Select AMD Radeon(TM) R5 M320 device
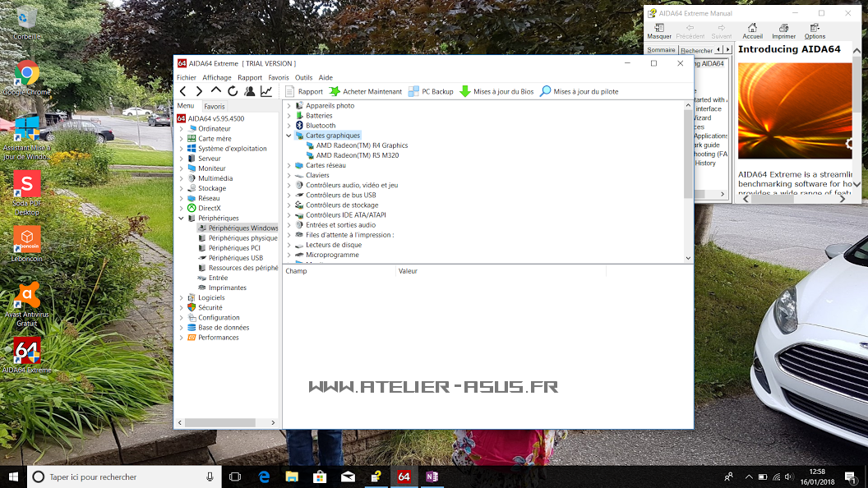This screenshot has width=868, height=488. point(357,155)
